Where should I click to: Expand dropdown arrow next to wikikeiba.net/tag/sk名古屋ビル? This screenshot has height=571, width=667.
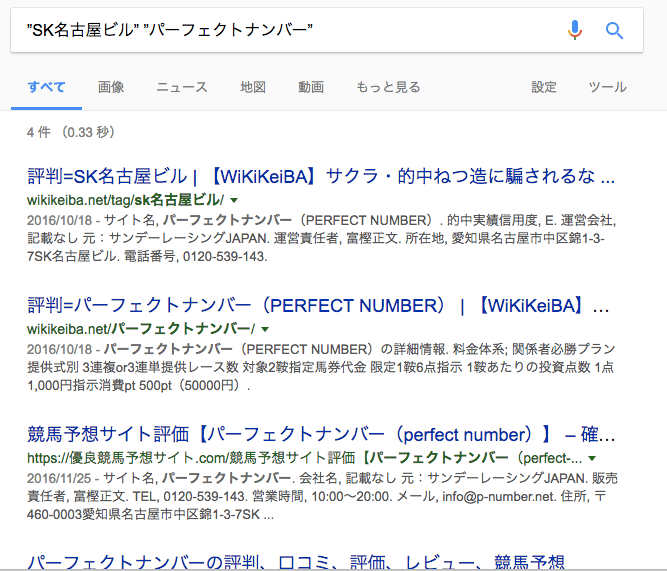[x=234, y=200]
